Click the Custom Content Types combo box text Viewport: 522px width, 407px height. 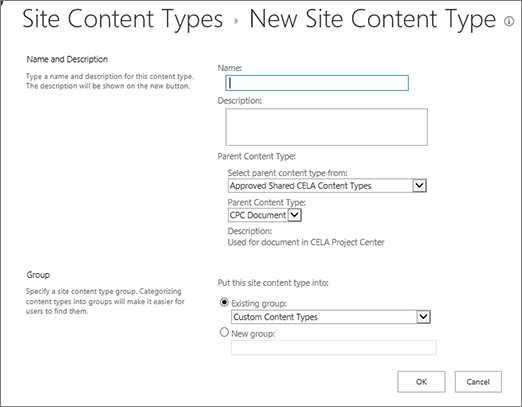275,317
